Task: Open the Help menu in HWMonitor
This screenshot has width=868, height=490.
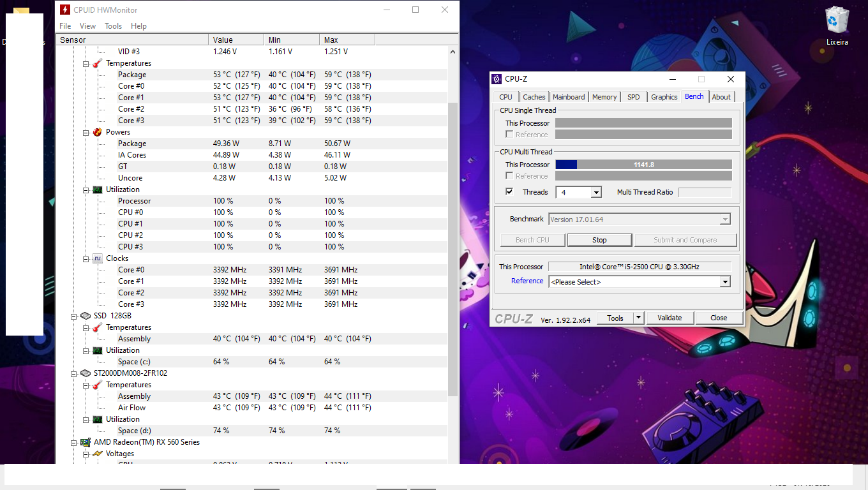Action: point(138,26)
